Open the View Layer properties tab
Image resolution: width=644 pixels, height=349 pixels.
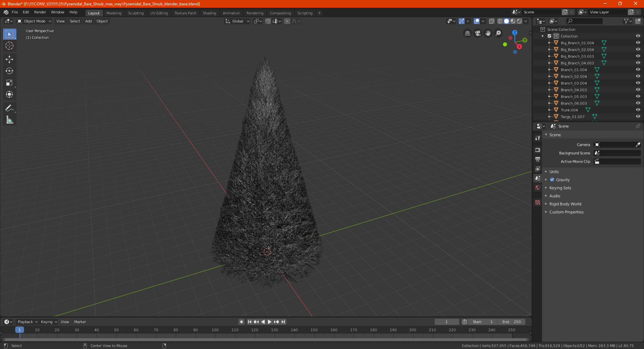pos(538,168)
